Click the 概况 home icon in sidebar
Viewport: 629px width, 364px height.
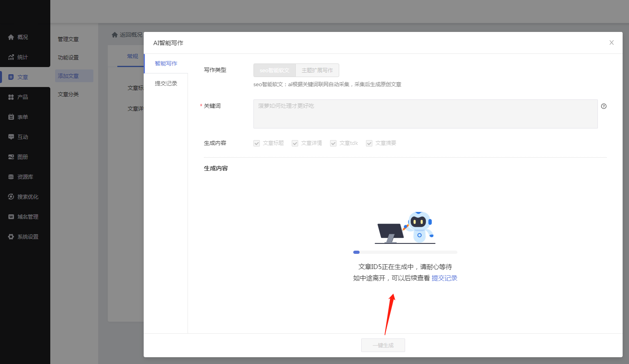click(x=11, y=37)
